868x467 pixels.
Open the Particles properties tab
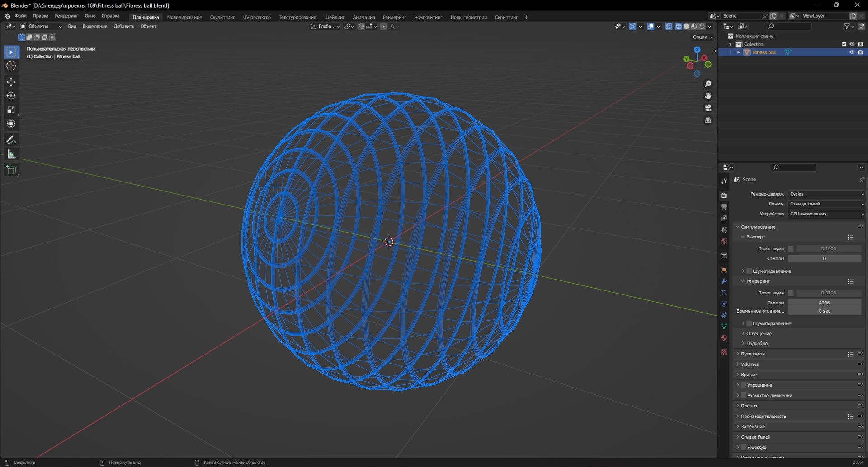(x=724, y=292)
